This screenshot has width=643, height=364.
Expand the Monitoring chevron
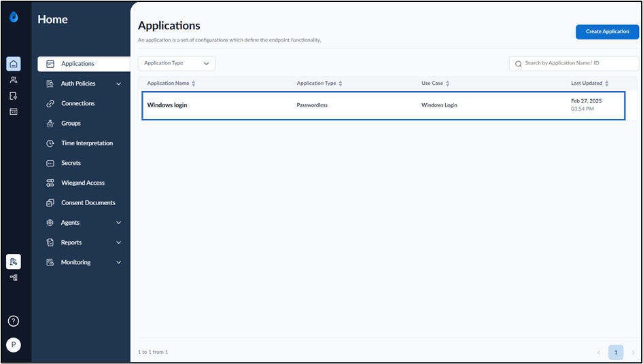[119, 262]
